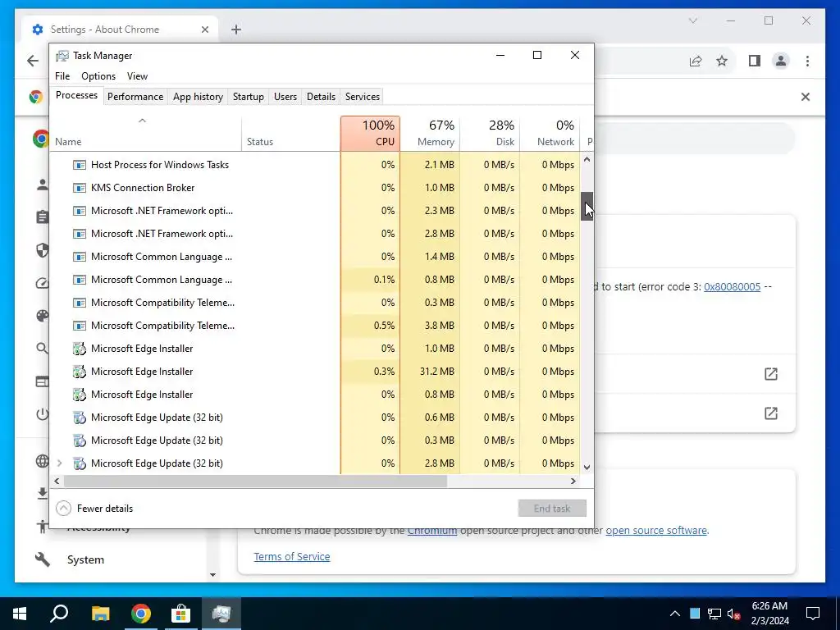
Task: Open notification center in system tray
Action: click(x=813, y=614)
